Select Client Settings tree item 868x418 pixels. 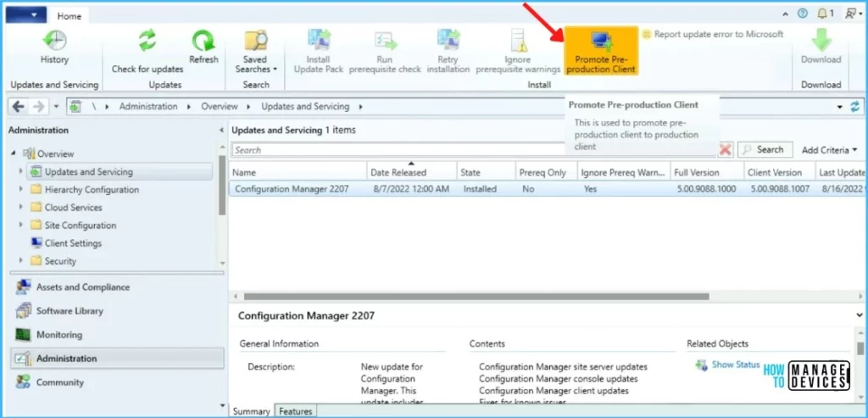[x=73, y=243]
